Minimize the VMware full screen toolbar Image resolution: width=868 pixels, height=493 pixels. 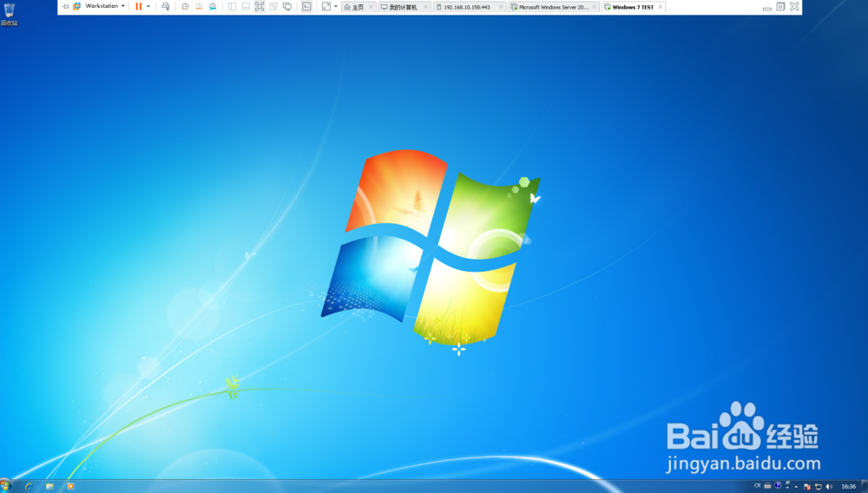766,7
